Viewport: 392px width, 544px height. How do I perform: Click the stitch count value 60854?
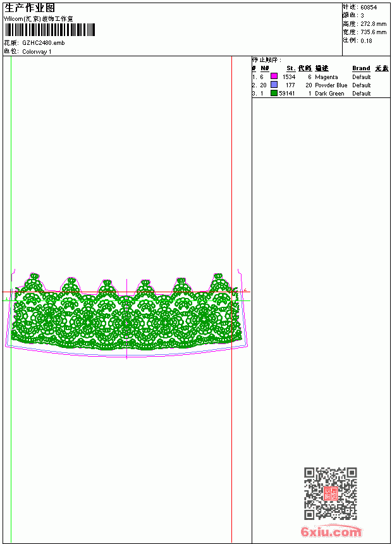coord(369,8)
